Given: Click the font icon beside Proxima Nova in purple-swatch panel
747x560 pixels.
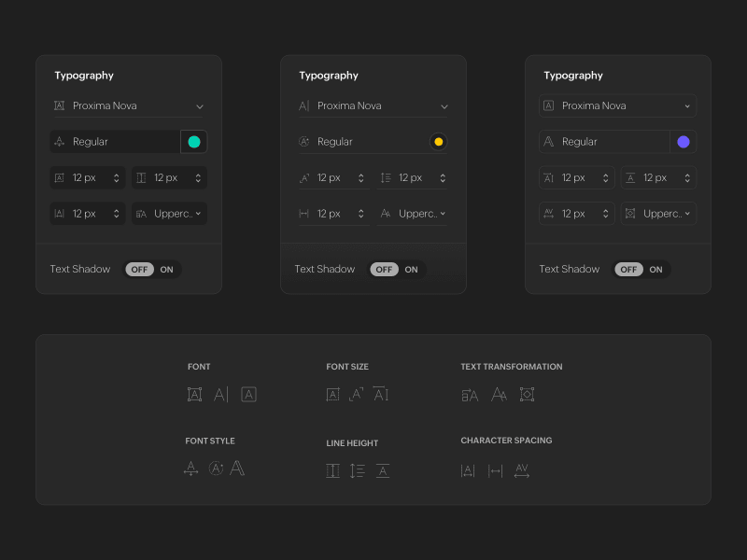Looking at the screenshot, I should 549,105.
